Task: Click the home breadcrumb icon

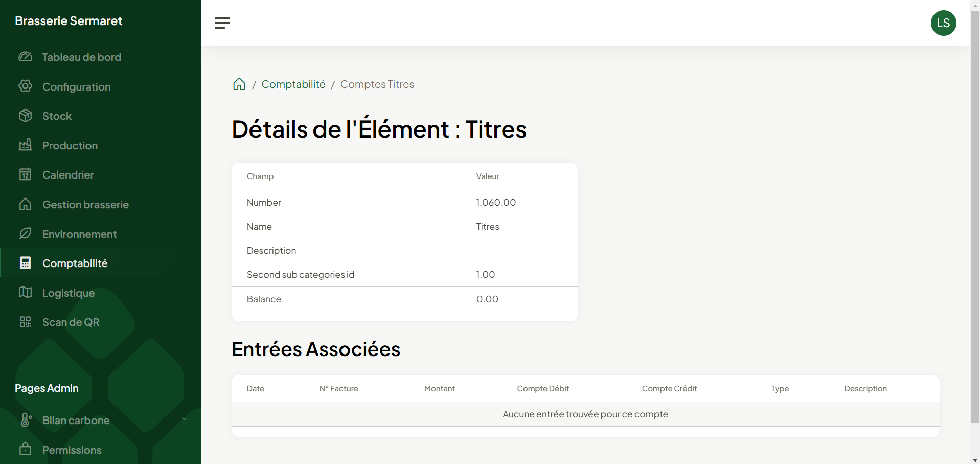Action: [x=239, y=84]
